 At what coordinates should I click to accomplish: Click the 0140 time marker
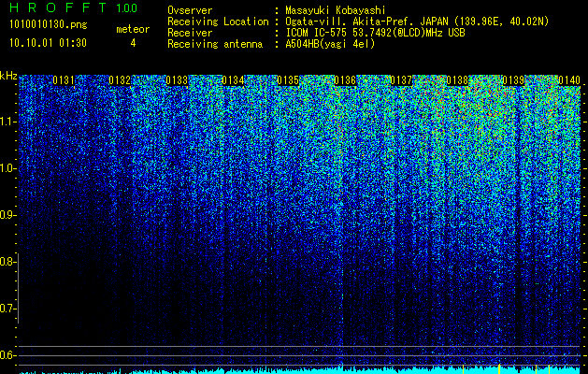[x=569, y=80]
